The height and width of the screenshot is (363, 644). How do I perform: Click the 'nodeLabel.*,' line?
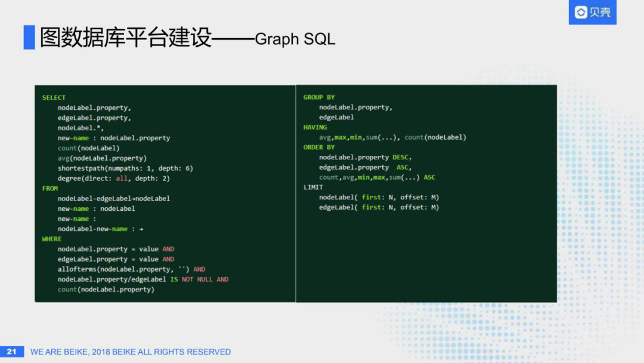pyautogui.click(x=80, y=128)
